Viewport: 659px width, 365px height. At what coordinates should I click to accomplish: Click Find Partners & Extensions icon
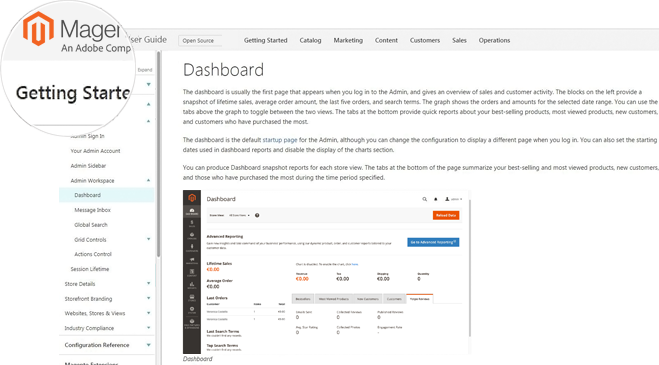click(x=192, y=323)
